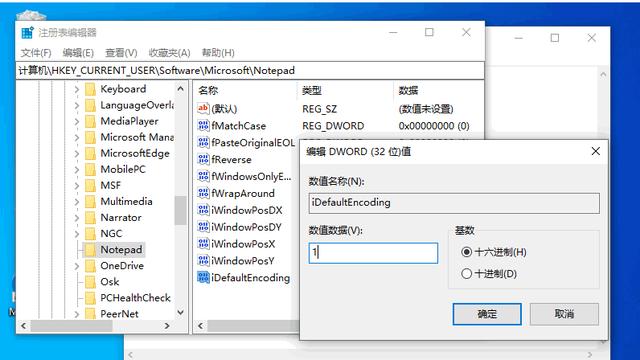Viewport: 640px width, 360px height.
Task: Click the iWindowPosDX DWORD icon
Action: pos(203,210)
